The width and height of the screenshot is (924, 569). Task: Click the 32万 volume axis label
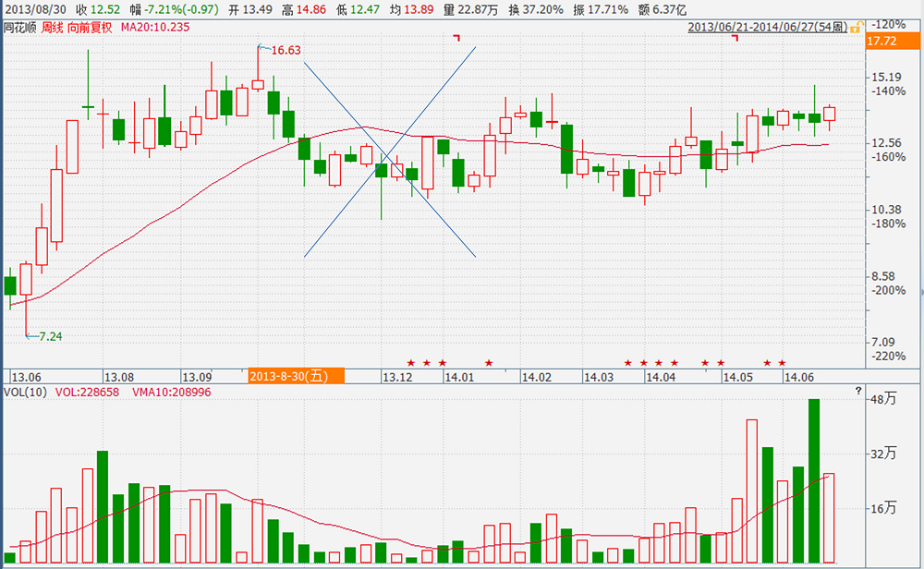pos(883,454)
